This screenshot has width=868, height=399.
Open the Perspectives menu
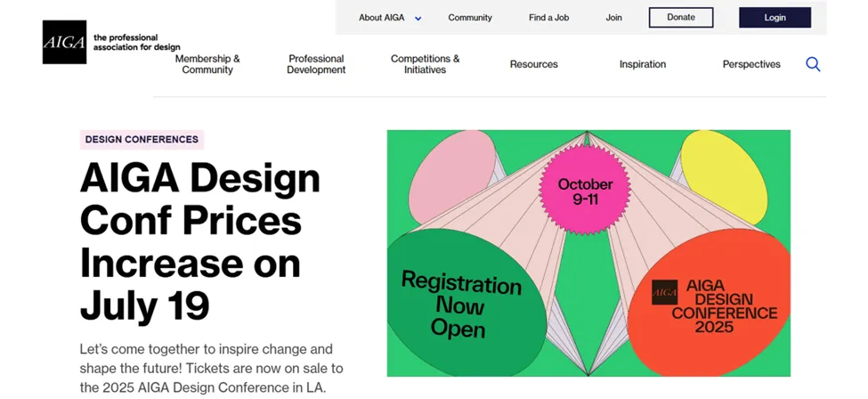[751, 64]
